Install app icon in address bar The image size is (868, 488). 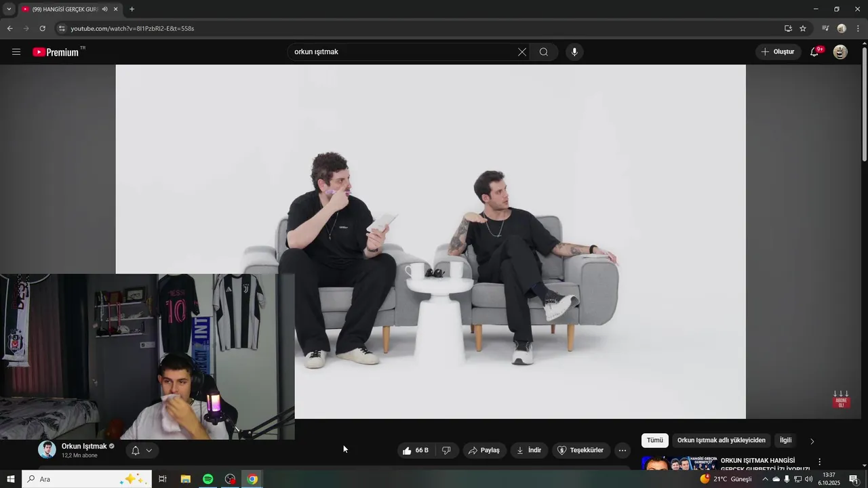point(788,28)
